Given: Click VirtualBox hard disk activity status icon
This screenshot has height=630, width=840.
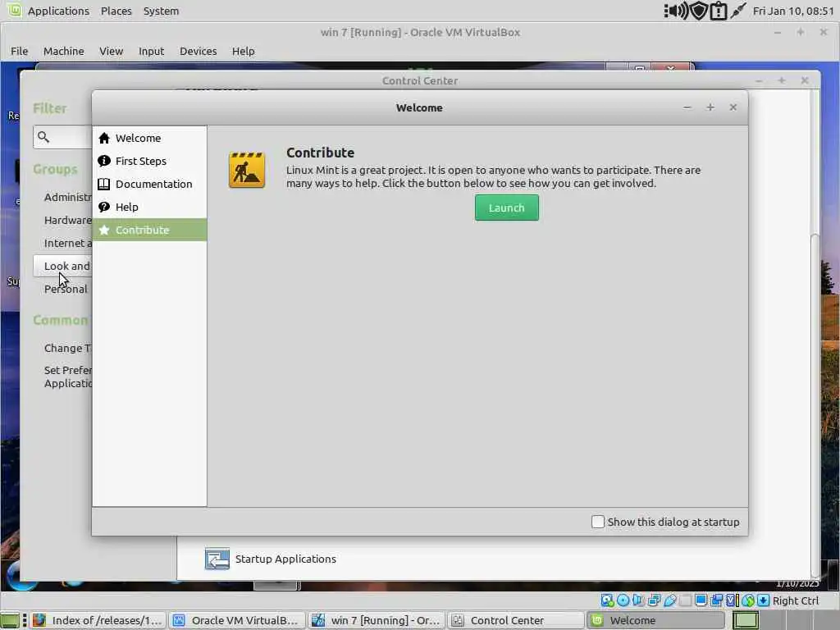Looking at the screenshot, I should (607, 600).
